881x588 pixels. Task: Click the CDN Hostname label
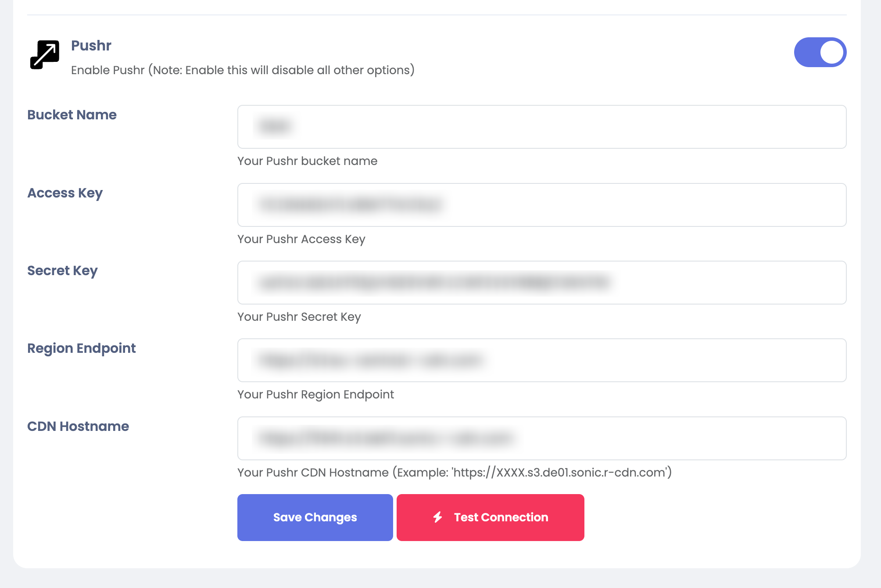point(78,427)
